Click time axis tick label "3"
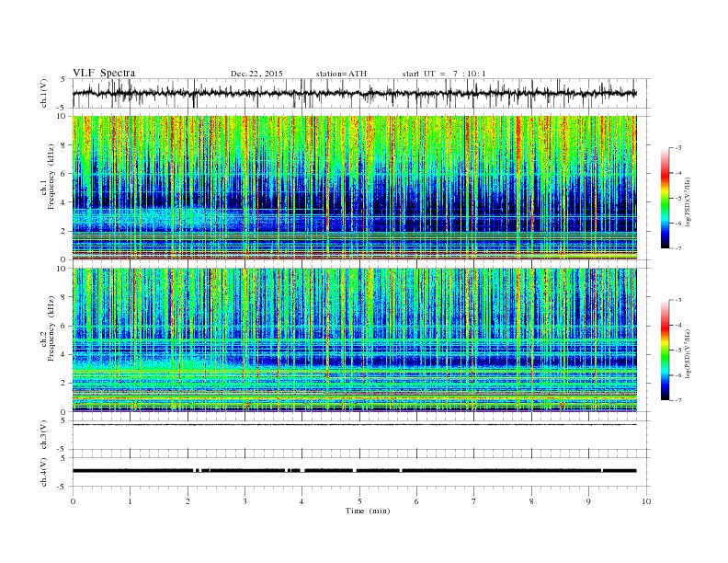This screenshot has width=728, height=563. pyautogui.click(x=245, y=501)
